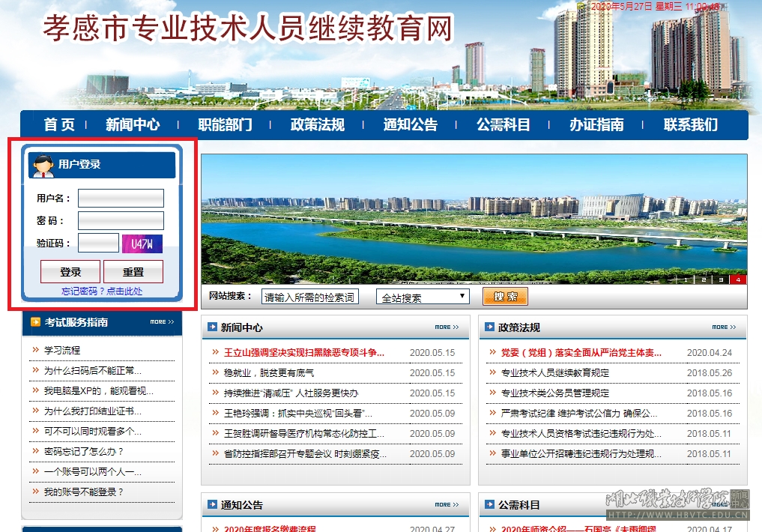Screen dimensions: 762x532
Task: Switch banner to slide number 1
Action: 685,279
